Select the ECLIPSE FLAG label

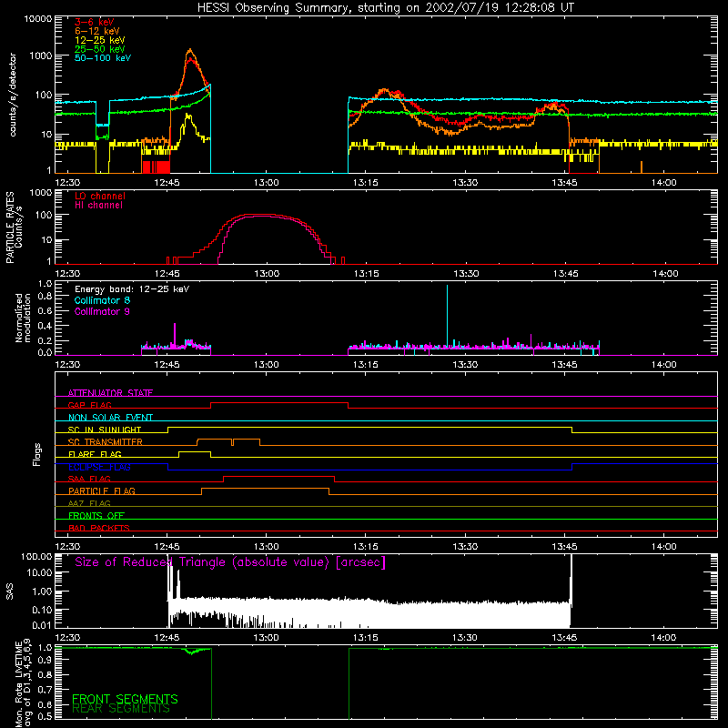pos(99,467)
